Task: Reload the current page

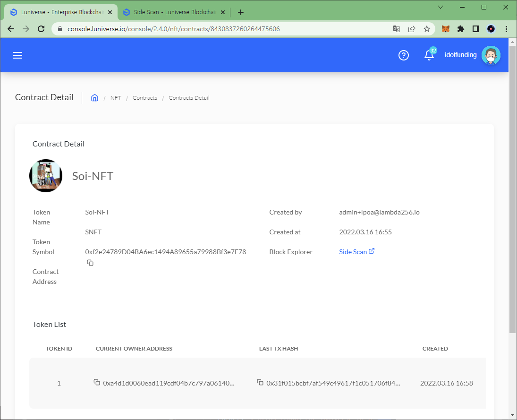Action: pyautogui.click(x=41, y=29)
